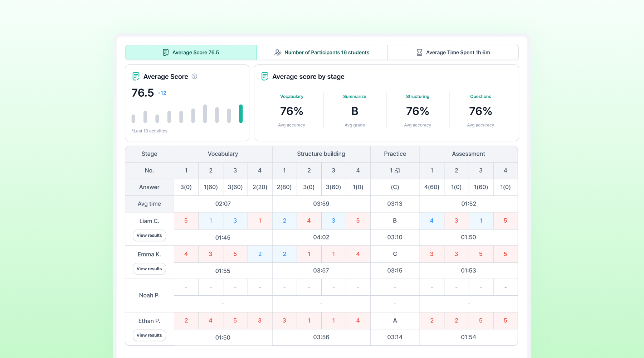
Task: Click the Avg grade caption under Summarize
Action: tap(355, 125)
